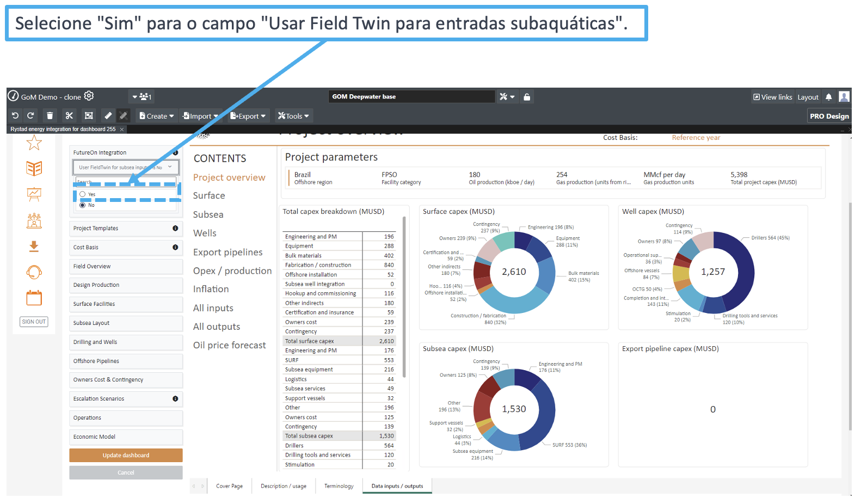
Task: Go to Oil price forecast in contents
Action: pyautogui.click(x=229, y=345)
